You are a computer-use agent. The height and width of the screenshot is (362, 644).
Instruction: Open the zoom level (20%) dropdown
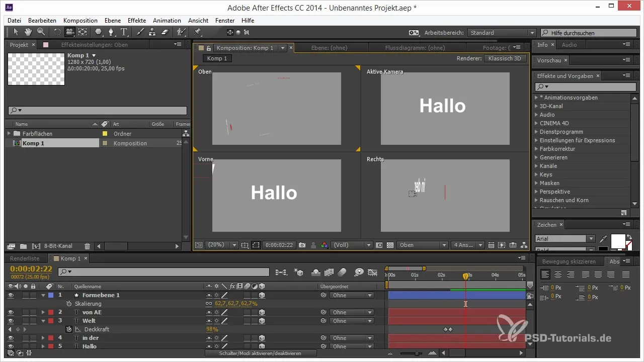pos(221,245)
